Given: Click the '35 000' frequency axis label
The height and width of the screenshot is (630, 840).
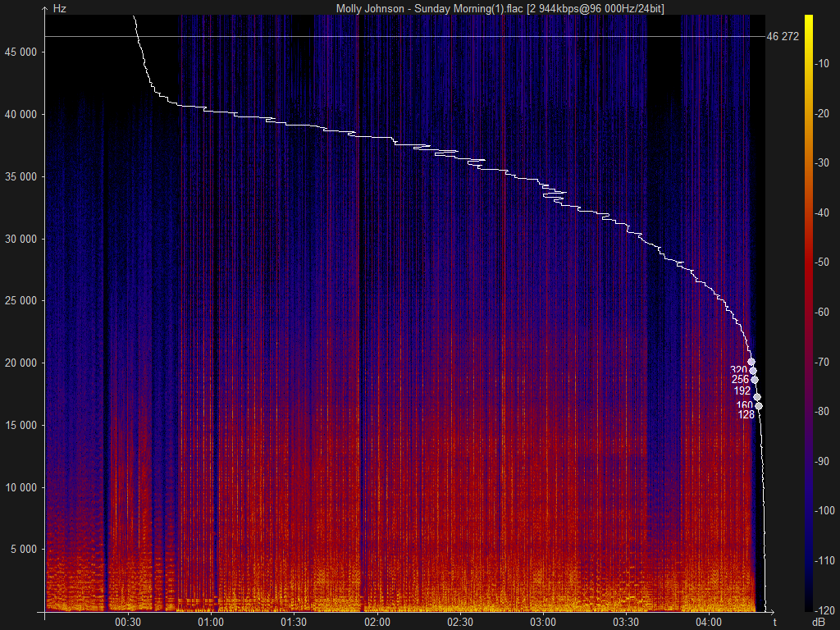Looking at the screenshot, I should [x=21, y=176].
